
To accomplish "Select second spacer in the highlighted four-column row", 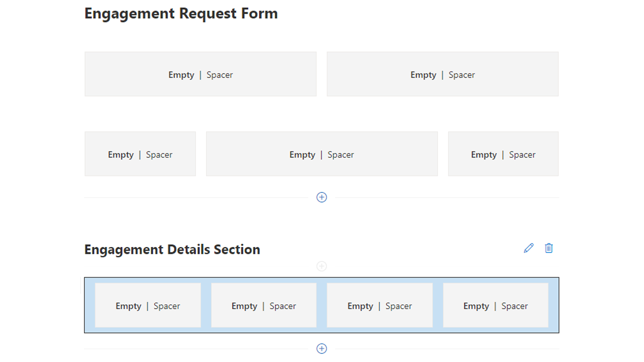I will (x=264, y=305).
